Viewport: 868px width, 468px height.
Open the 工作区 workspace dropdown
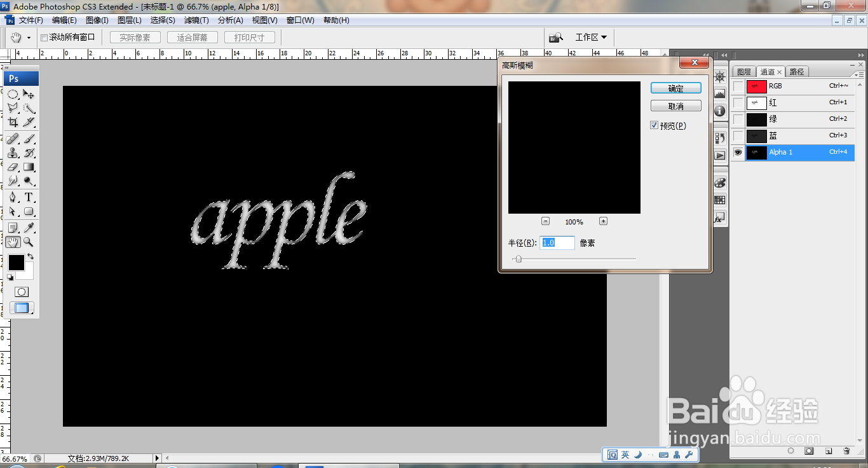[591, 38]
